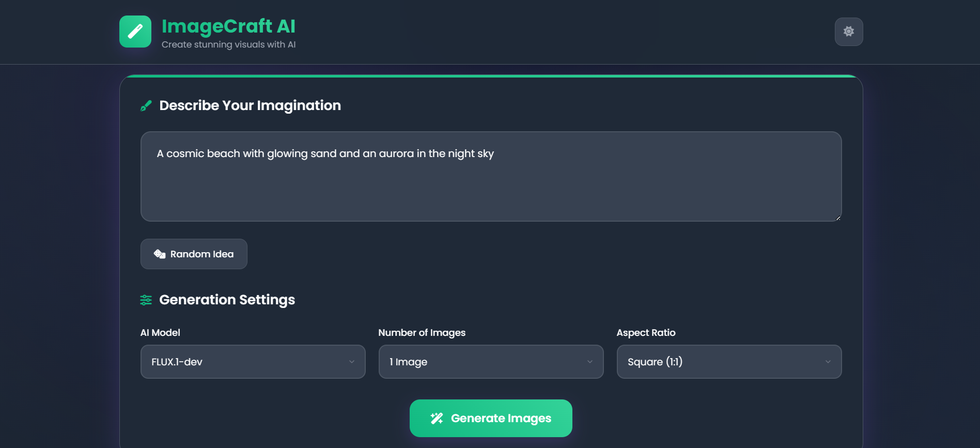Expand the Number of Images dropdown
This screenshot has width=980, height=448.
tap(490, 362)
